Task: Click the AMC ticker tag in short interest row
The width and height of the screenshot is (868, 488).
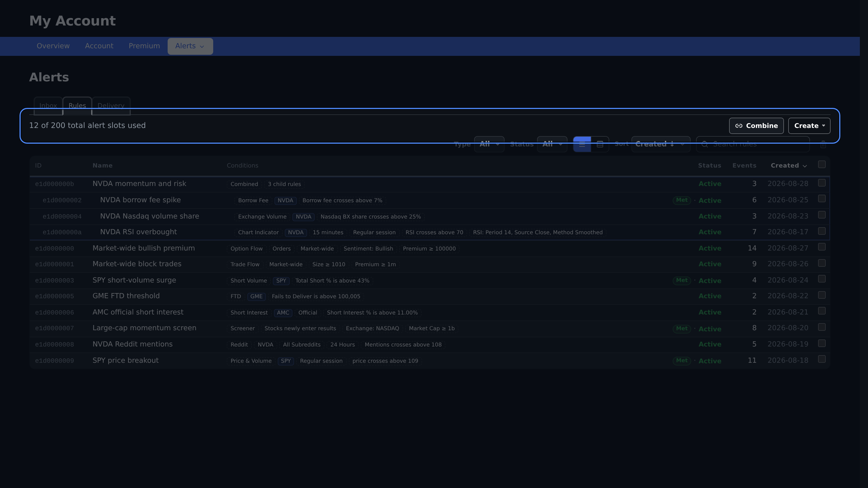Action: pos(283,313)
